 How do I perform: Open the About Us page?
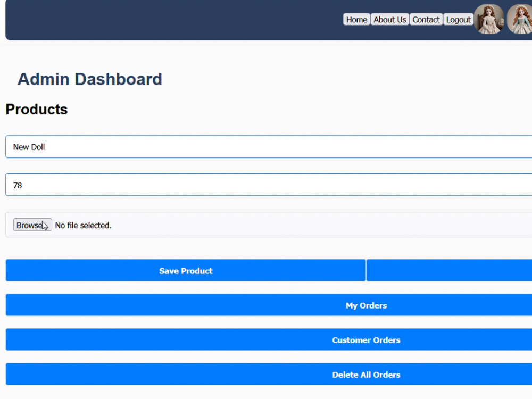pyautogui.click(x=389, y=20)
